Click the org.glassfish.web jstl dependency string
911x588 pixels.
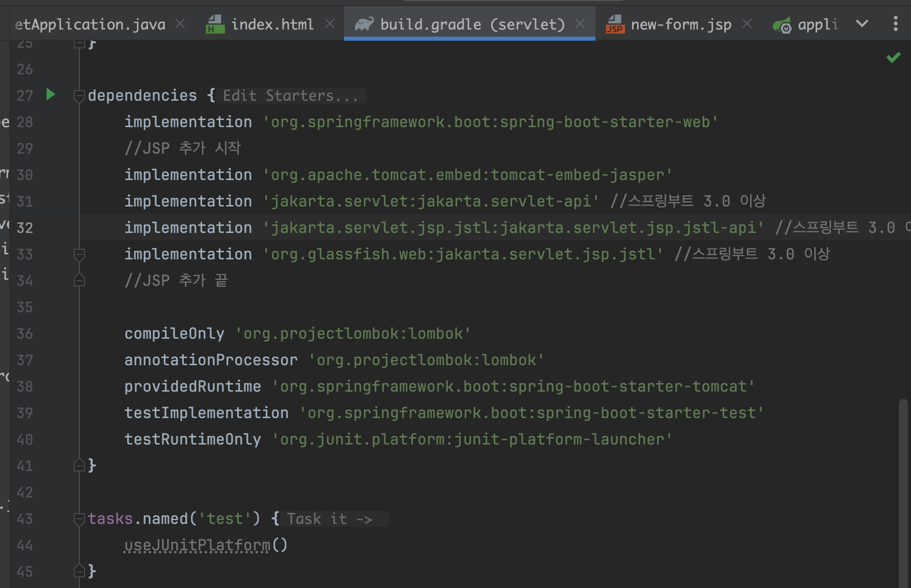(x=463, y=254)
